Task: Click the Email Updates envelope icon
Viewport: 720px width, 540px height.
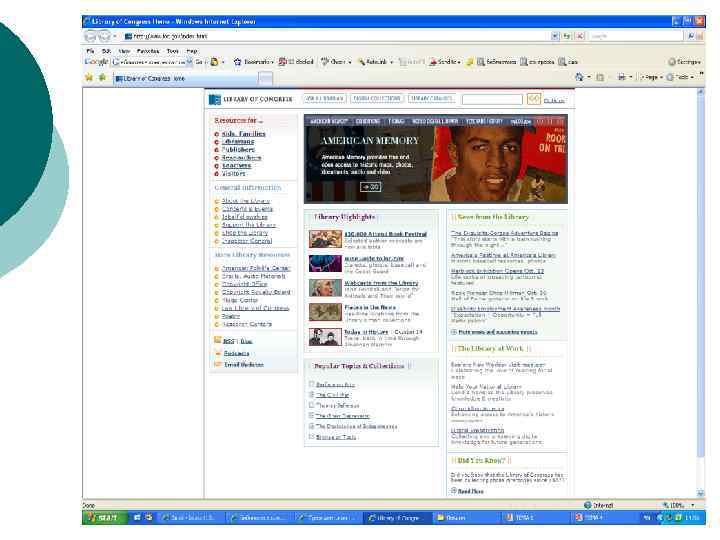Action: pyautogui.click(x=218, y=365)
